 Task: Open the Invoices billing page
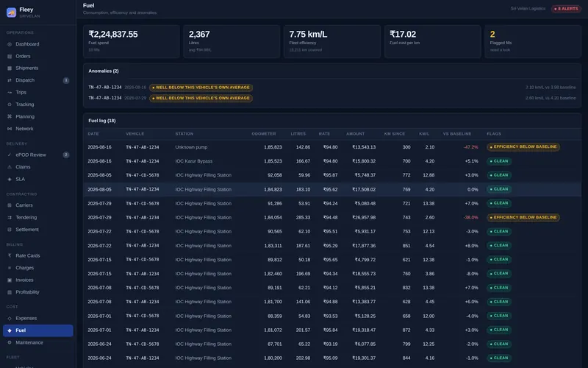[38, 280]
